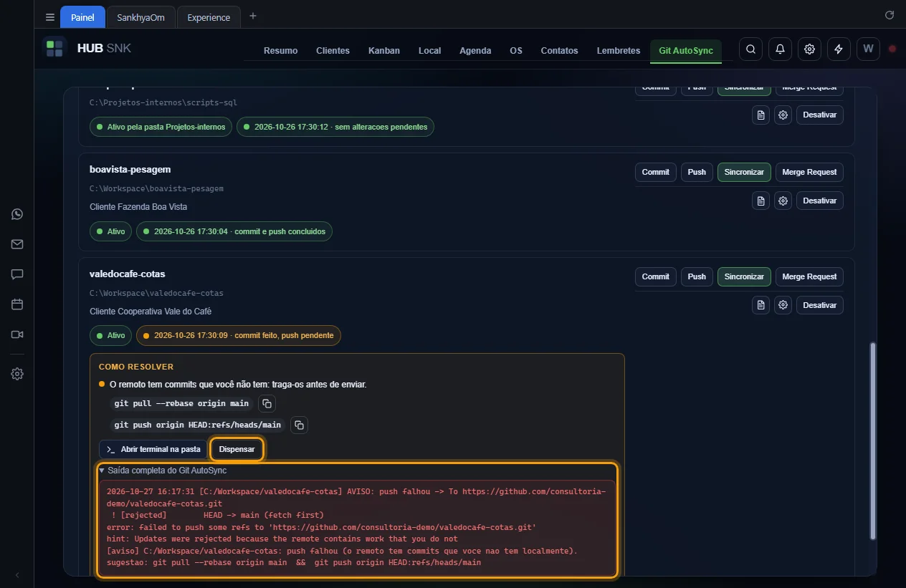
Task: Open the OS section
Action: click(516, 50)
